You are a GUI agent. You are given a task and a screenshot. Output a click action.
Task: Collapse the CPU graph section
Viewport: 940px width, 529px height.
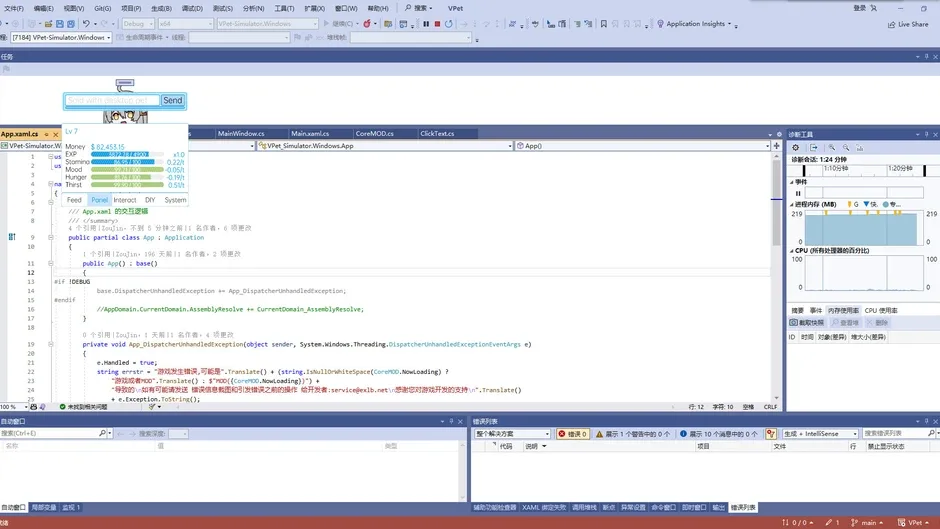point(792,251)
